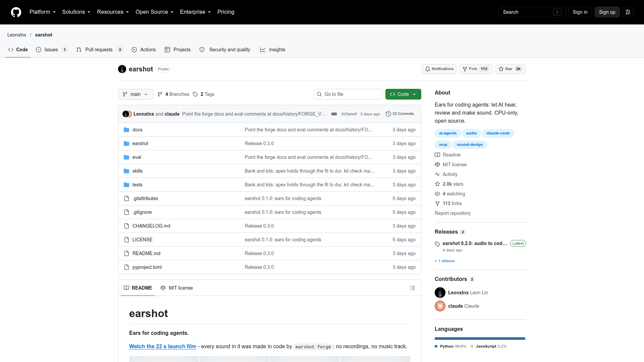
Task: Follow the 'Watch the 22 s launch film' link
Action: coord(163,347)
